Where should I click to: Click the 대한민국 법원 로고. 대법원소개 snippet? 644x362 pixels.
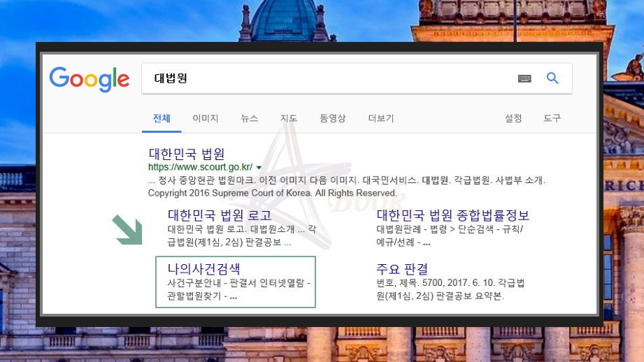click(x=242, y=236)
